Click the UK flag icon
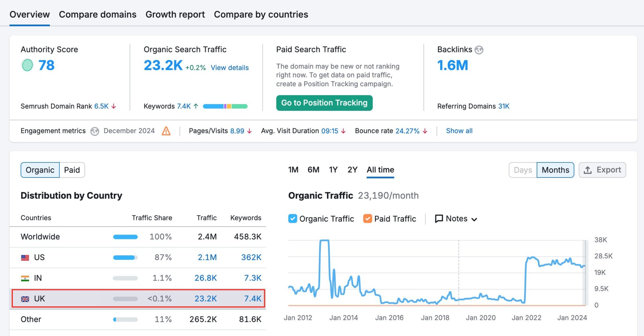This screenshot has height=336, width=644. (25, 299)
